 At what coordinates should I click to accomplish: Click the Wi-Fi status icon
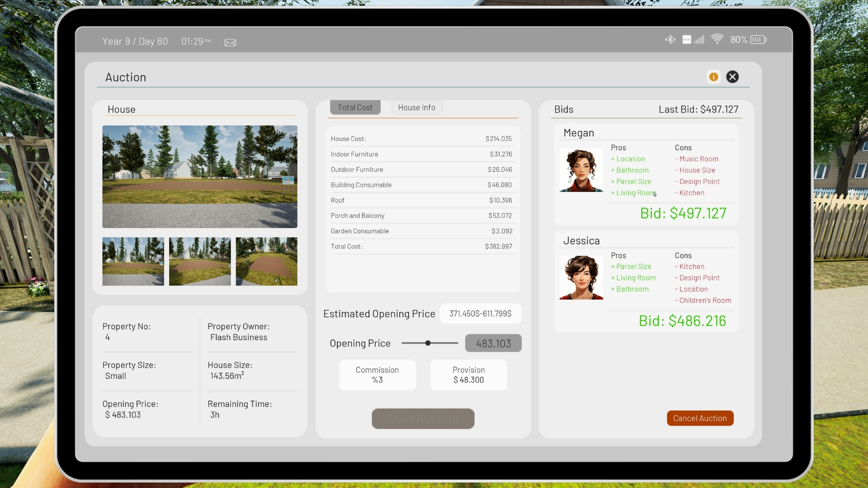click(x=717, y=40)
